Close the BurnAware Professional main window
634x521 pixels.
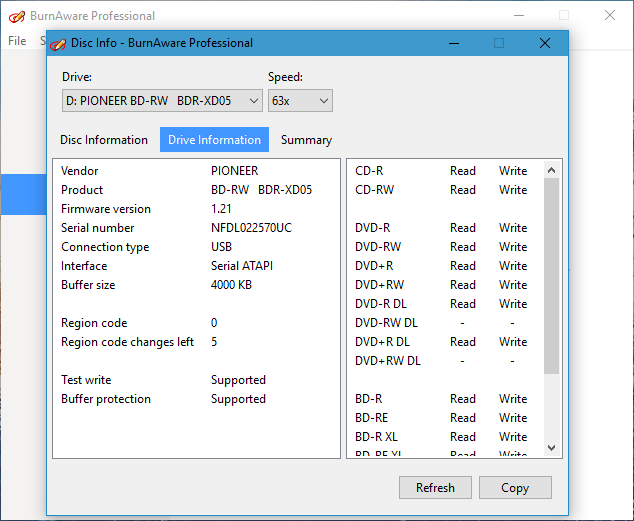[x=610, y=16]
